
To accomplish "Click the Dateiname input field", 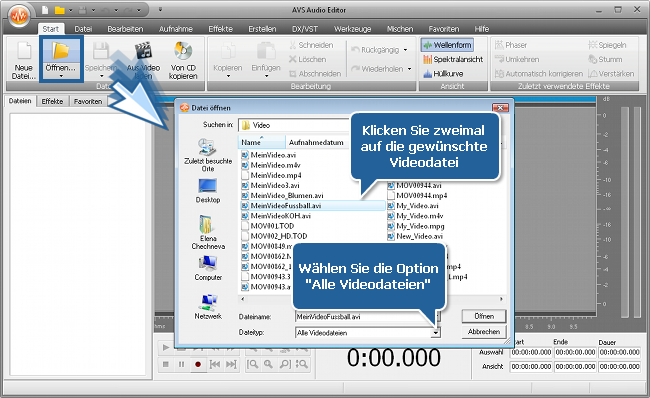I will (x=365, y=317).
